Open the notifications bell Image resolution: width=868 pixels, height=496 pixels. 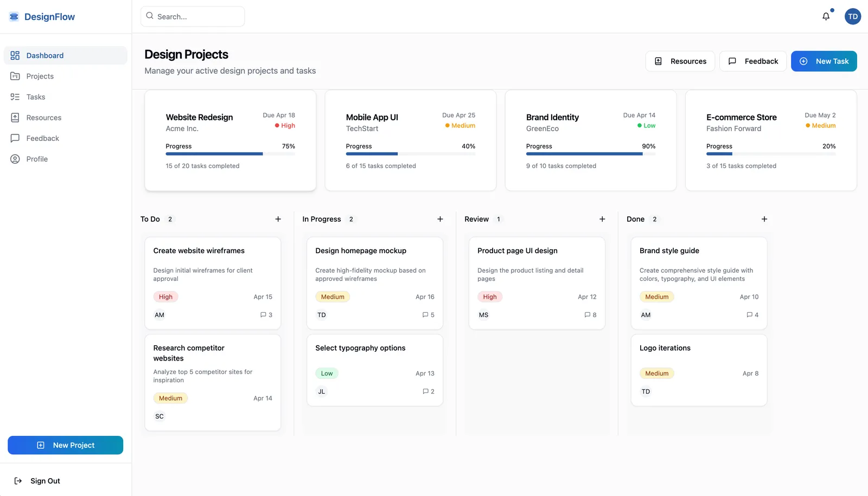coord(826,16)
